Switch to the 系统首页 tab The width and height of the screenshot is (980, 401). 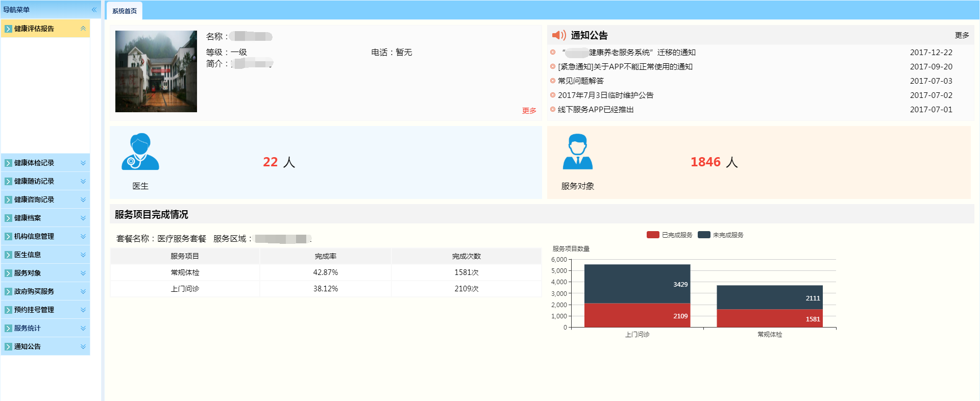pyautogui.click(x=125, y=11)
